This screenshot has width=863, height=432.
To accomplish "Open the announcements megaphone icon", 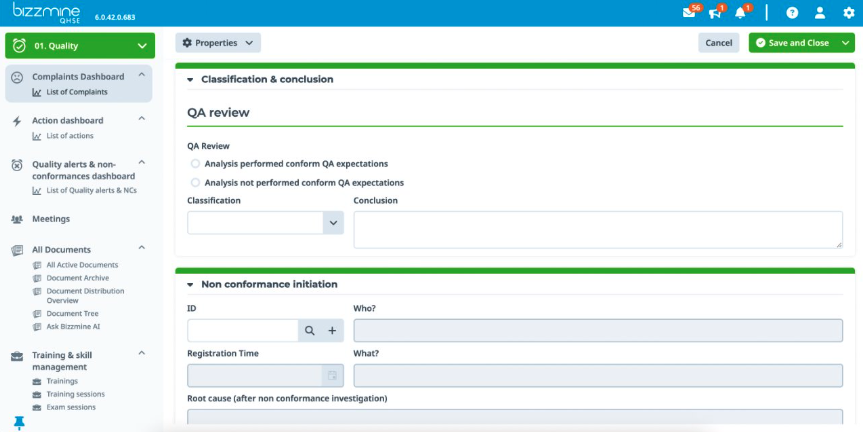I will point(715,13).
